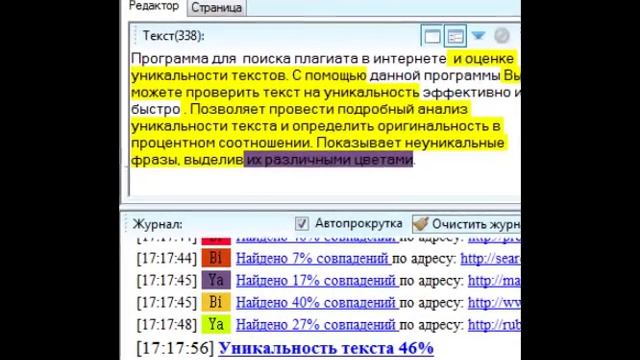
Task: Click the broom icon on Очистить журнал
Action: [420, 224]
